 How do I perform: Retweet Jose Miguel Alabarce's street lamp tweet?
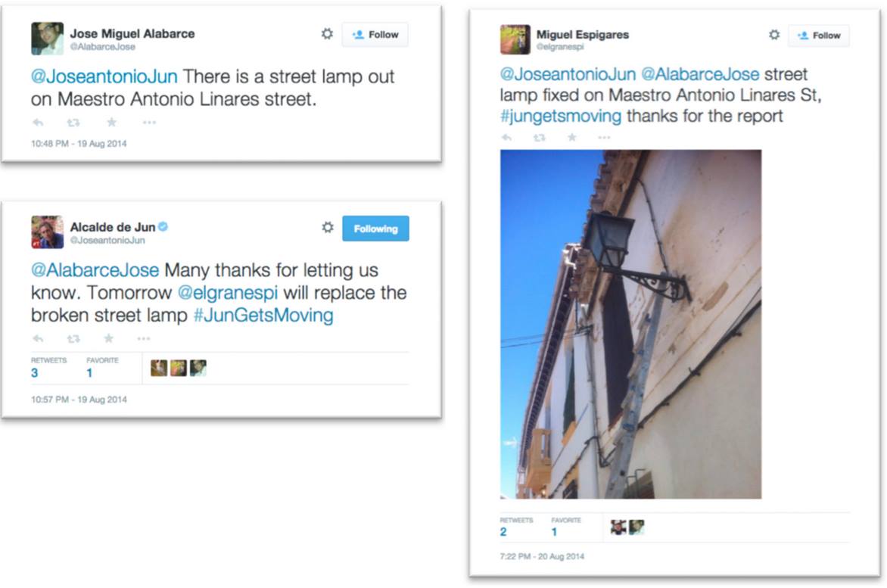[73, 122]
